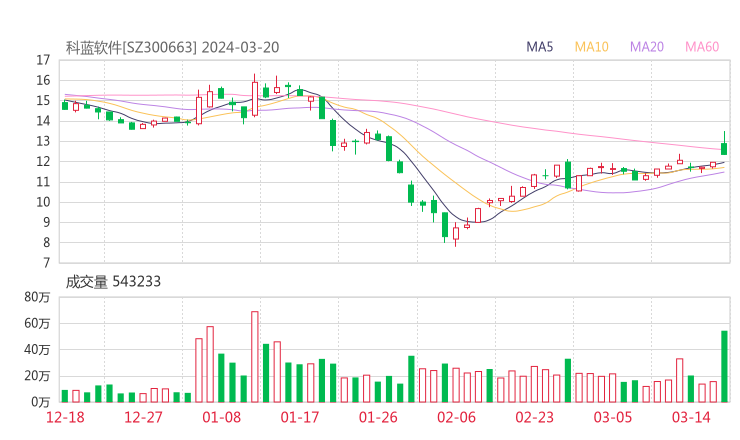
Task: Click the 03-05 date axis label
Action: pos(613,417)
